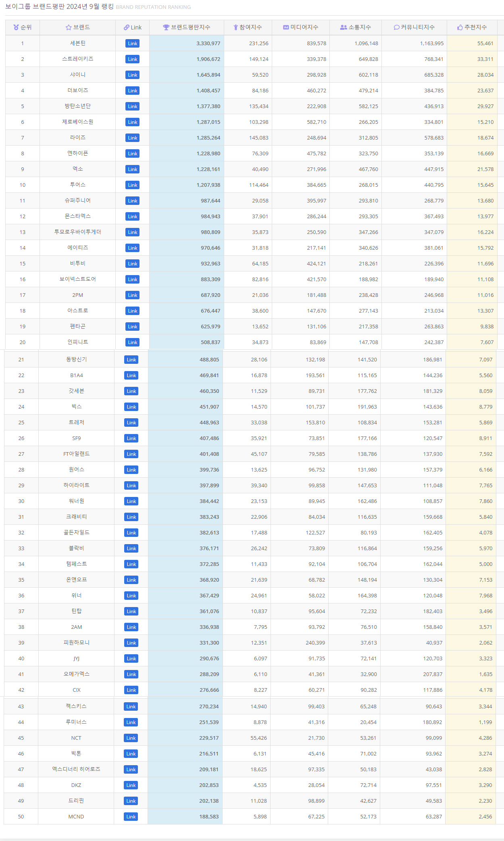
Task: Open the Link button for 샤이니
Action: click(x=133, y=75)
